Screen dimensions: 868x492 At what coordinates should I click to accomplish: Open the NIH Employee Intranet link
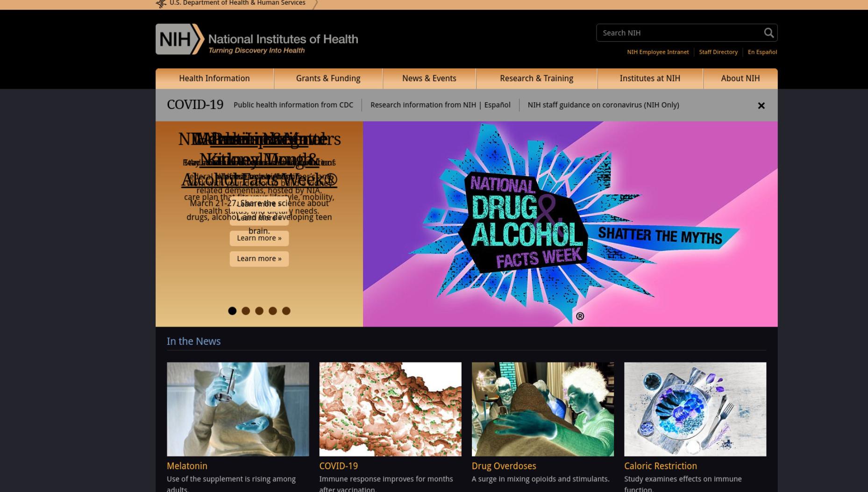pos(658,52)
